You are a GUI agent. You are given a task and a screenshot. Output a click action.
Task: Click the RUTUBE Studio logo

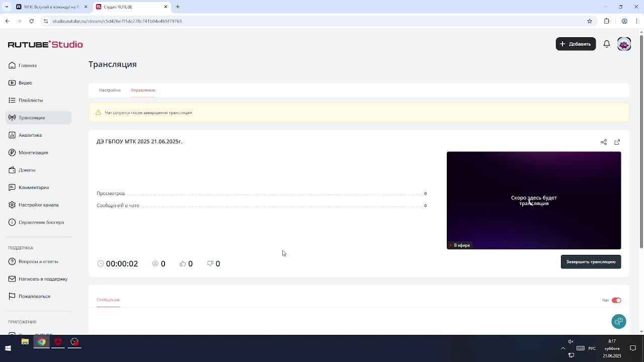tap(45, 44)
